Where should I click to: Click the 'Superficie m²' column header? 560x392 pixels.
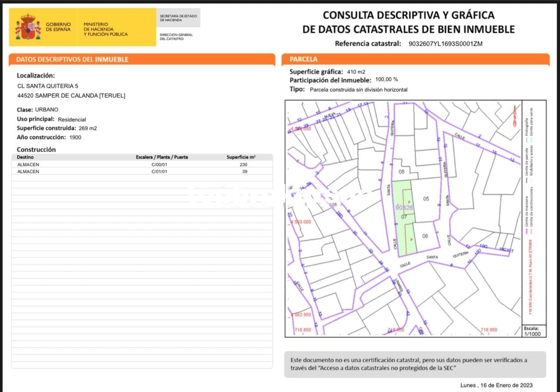tap(241, 157)
